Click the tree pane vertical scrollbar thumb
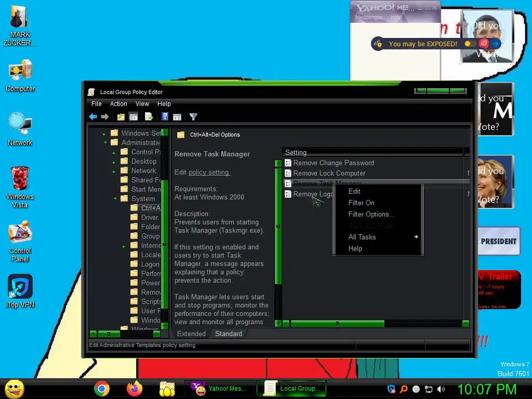 [165, 244]
